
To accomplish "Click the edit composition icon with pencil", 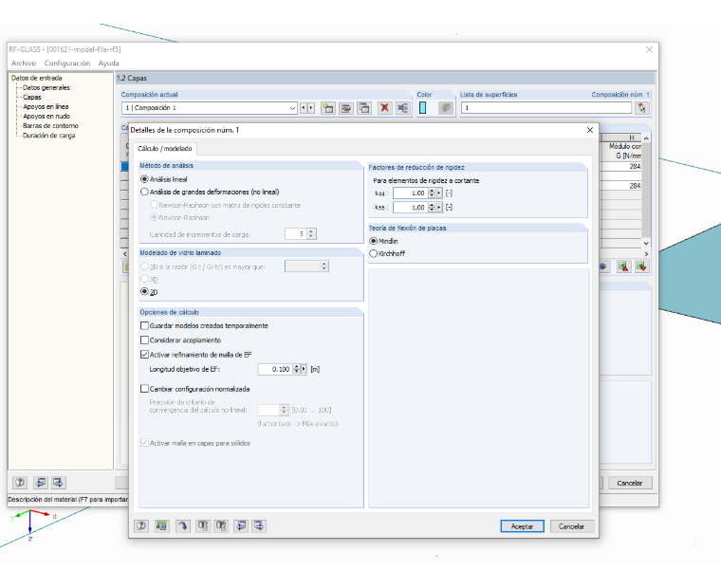I will tap(345, 108).
